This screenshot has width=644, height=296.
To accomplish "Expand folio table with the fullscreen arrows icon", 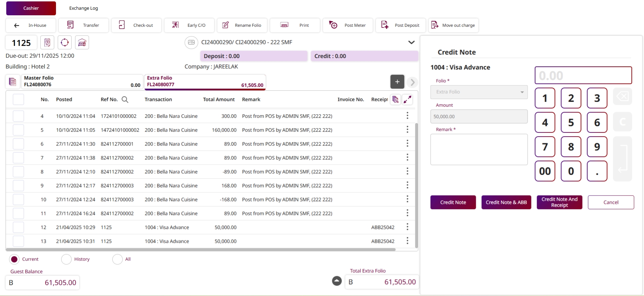I will 407,100.
